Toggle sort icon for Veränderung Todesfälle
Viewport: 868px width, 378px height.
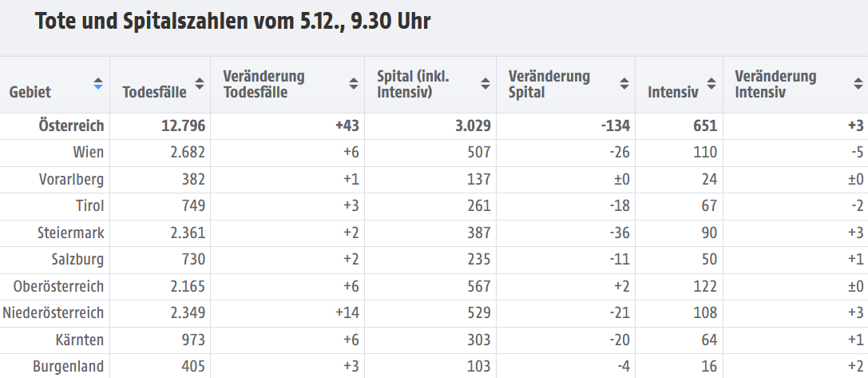pos(353,84)
